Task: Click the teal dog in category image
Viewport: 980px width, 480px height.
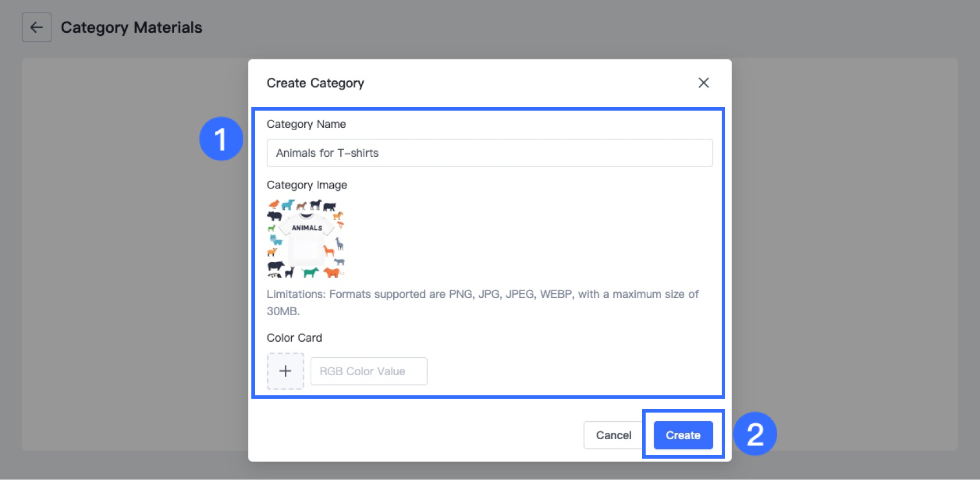Action: pos(310,272)
